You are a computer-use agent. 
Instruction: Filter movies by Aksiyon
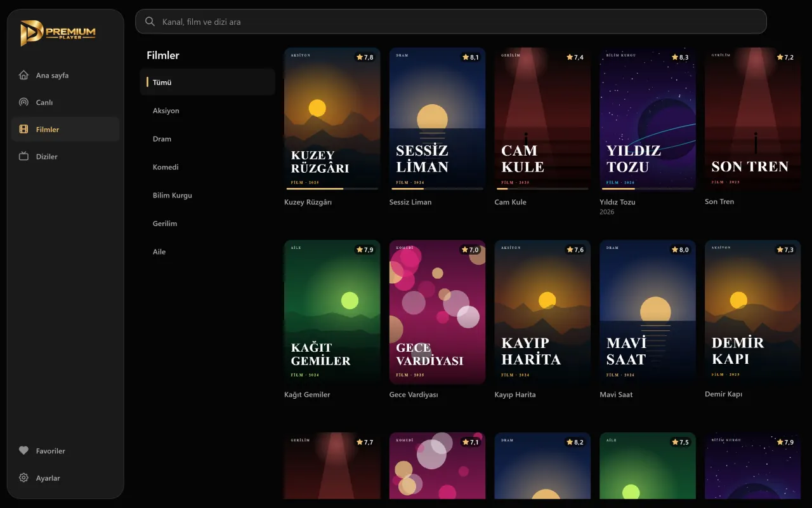pyautogui.click(x=207, y=110)
